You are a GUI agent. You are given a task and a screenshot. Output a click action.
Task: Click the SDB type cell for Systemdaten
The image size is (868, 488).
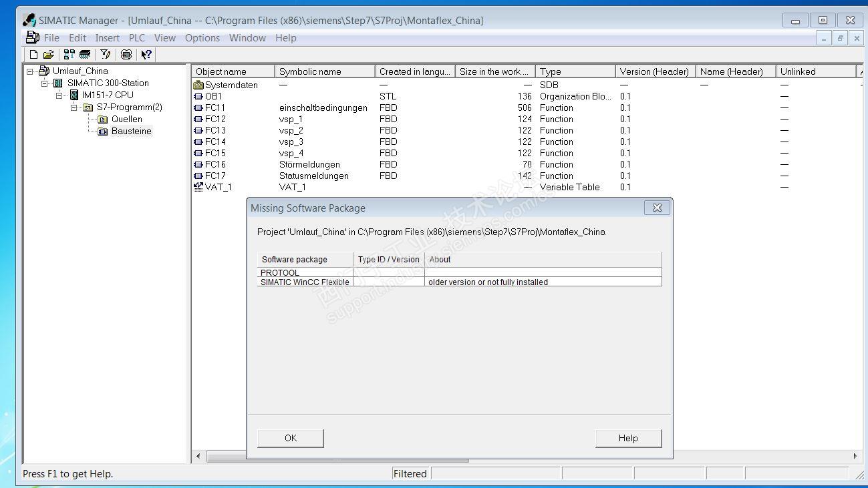(549, 85)
